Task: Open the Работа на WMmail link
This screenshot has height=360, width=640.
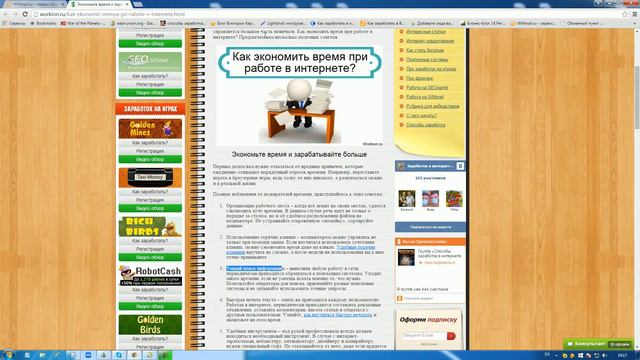Action: tap(425, 97)
